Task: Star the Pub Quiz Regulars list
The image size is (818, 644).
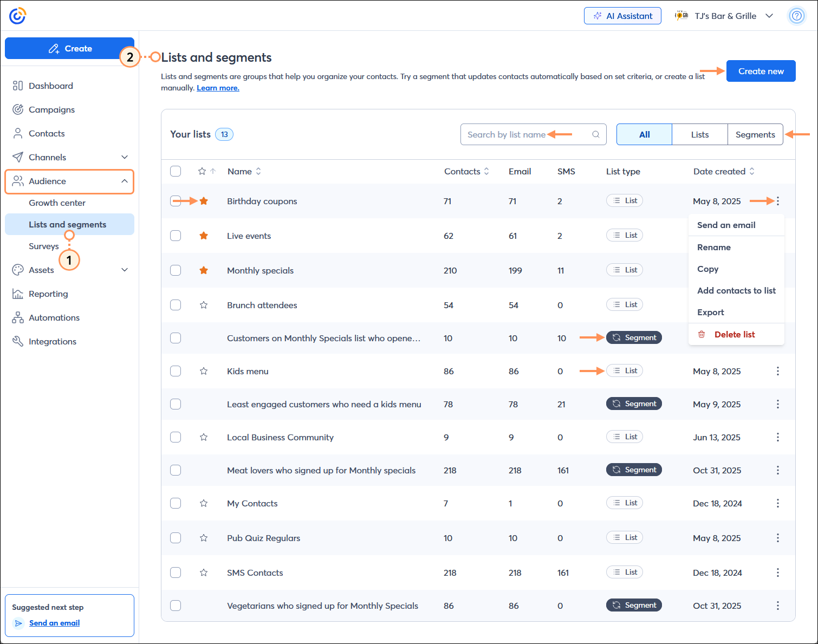Action: (204, 538)
